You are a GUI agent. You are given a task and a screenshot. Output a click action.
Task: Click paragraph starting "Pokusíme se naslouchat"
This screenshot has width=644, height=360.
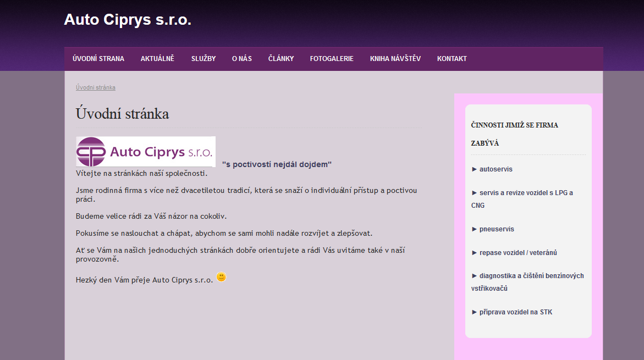point(224,233)
